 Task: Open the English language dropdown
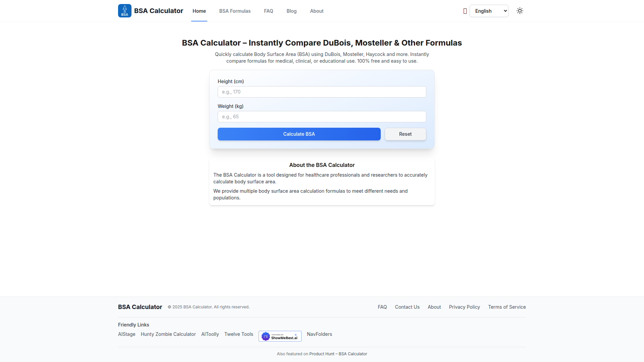(x=489, y=11)
